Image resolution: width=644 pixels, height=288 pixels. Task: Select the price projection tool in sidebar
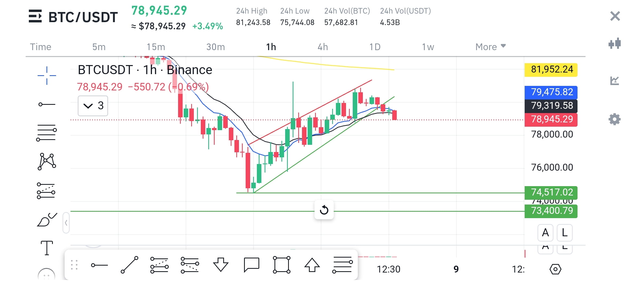(46, 191)
